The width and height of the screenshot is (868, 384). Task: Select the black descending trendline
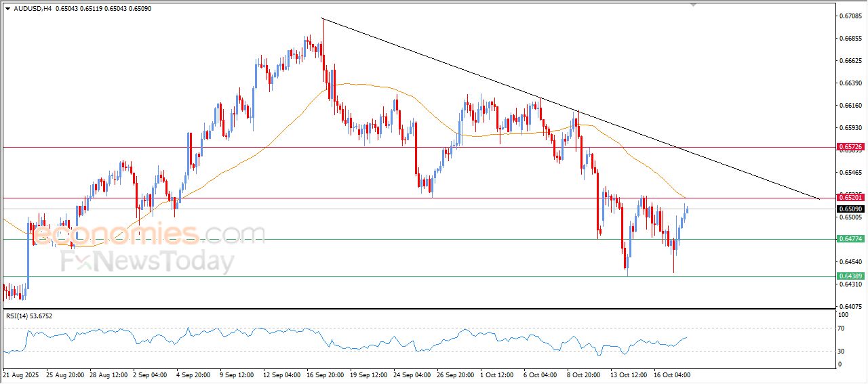pos(475,73)
